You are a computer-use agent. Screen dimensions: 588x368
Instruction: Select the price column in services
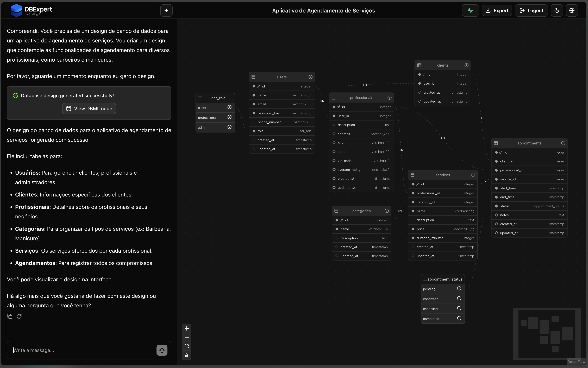442,229
